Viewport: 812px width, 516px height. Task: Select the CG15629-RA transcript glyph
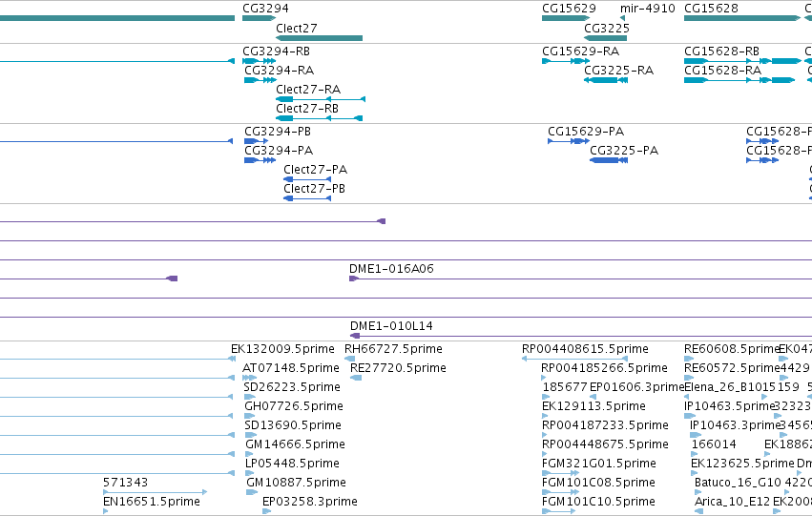566,61
